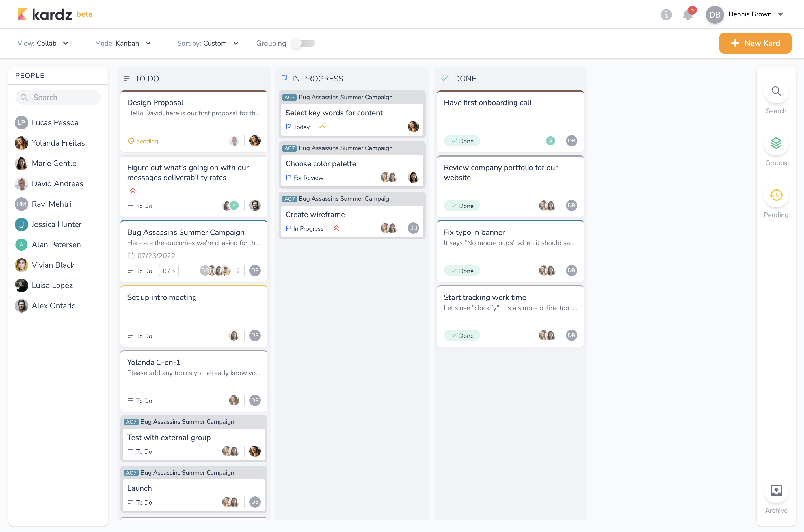
Task: Open the Groups layers icon
Action: tap(776, 143)
